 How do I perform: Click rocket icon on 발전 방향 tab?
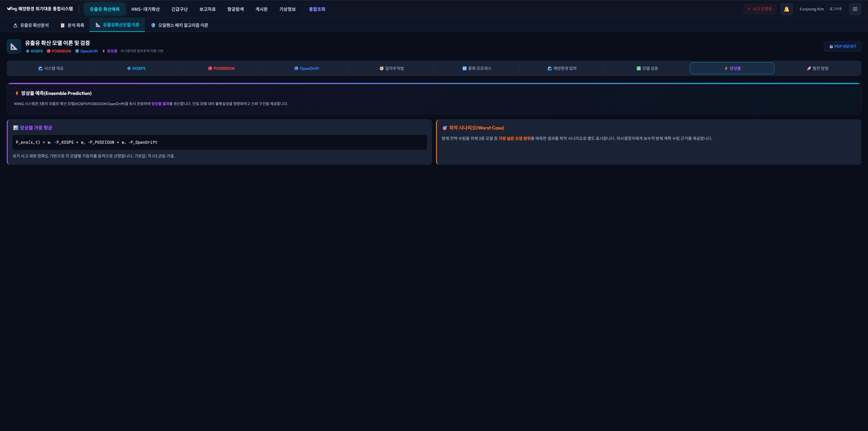[809, 68]
